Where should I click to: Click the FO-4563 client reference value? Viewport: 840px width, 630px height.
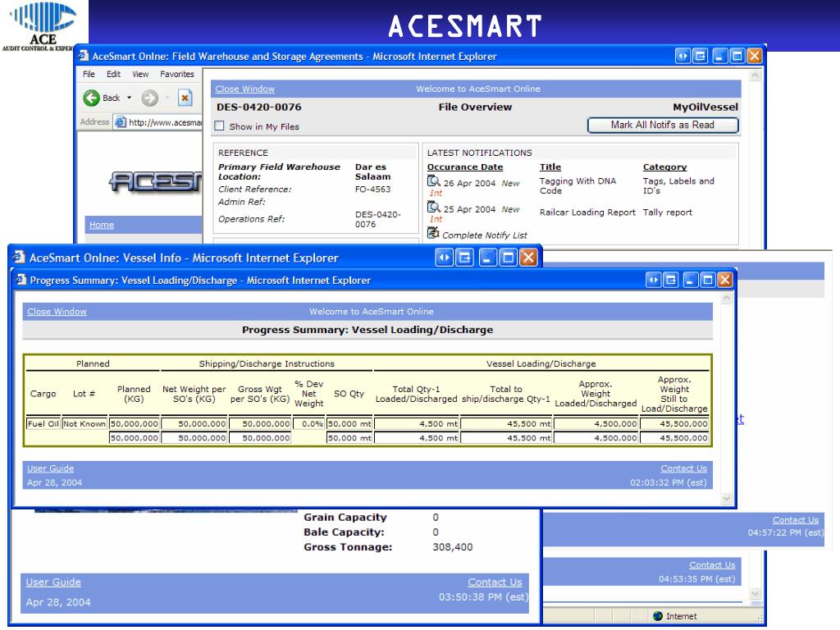[372, 189]
